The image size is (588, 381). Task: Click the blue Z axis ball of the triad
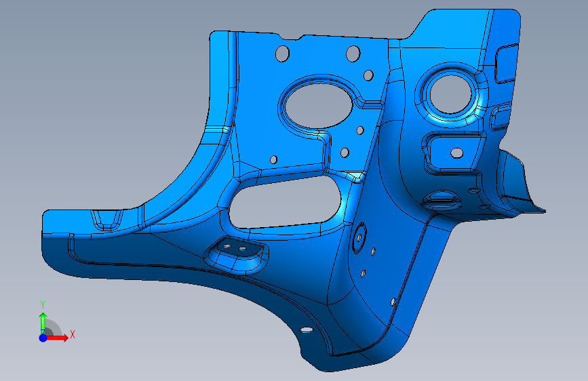click(43, 338)
